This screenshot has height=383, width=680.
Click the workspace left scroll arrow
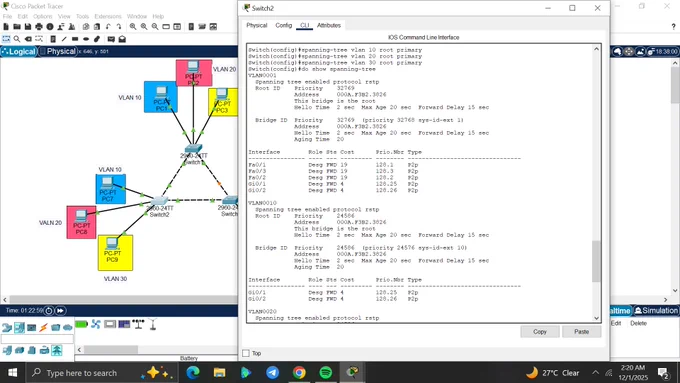point(5,299)
